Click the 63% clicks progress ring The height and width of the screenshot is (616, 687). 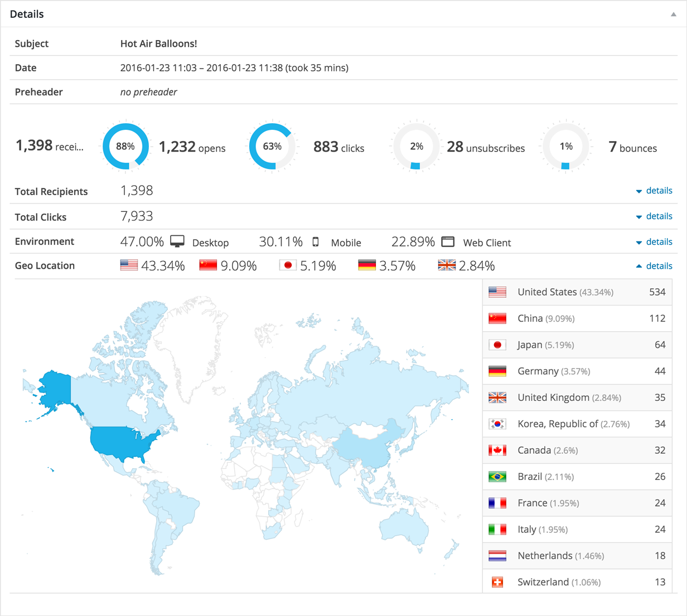tap(272, 147)
